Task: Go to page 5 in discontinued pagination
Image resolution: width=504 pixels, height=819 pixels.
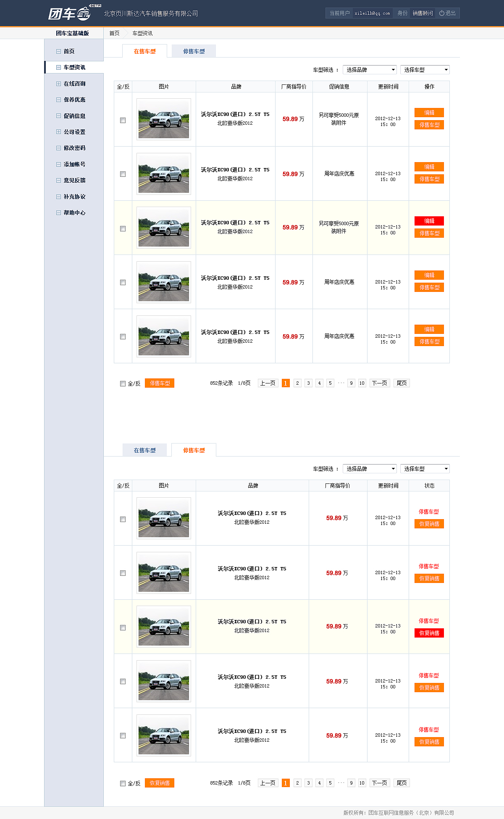Action: pyautogui.click(x=330, y=783)
